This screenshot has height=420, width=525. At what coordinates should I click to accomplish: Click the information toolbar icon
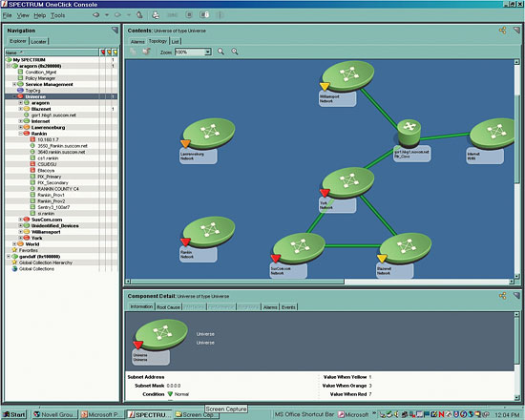pos(204,14)
